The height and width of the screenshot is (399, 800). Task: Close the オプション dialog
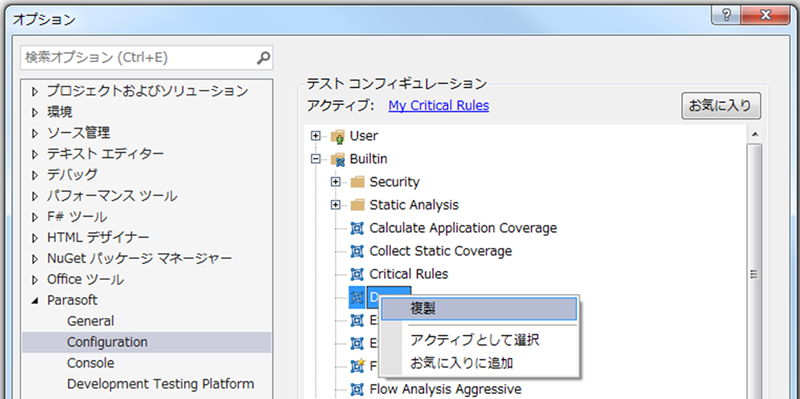coord(766,16)
